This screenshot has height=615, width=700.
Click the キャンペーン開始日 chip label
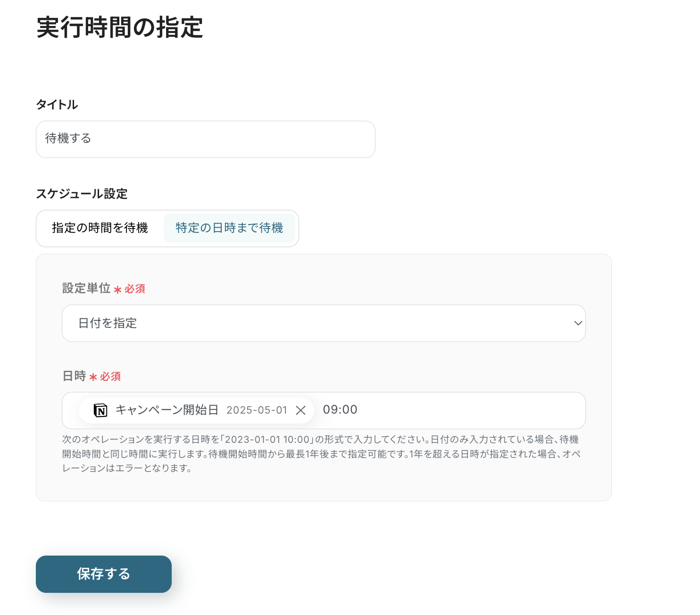point(167,410)
